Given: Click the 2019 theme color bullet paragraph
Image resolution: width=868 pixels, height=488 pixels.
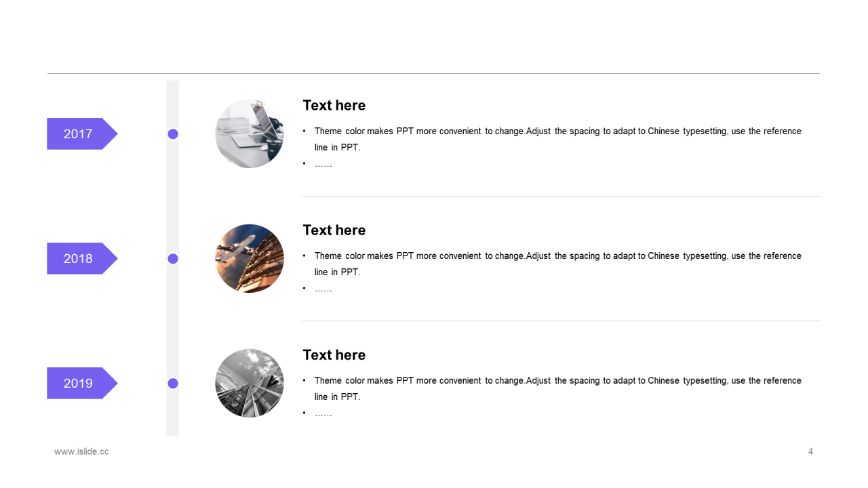Looking at the screenshot, I should (552, 388).
